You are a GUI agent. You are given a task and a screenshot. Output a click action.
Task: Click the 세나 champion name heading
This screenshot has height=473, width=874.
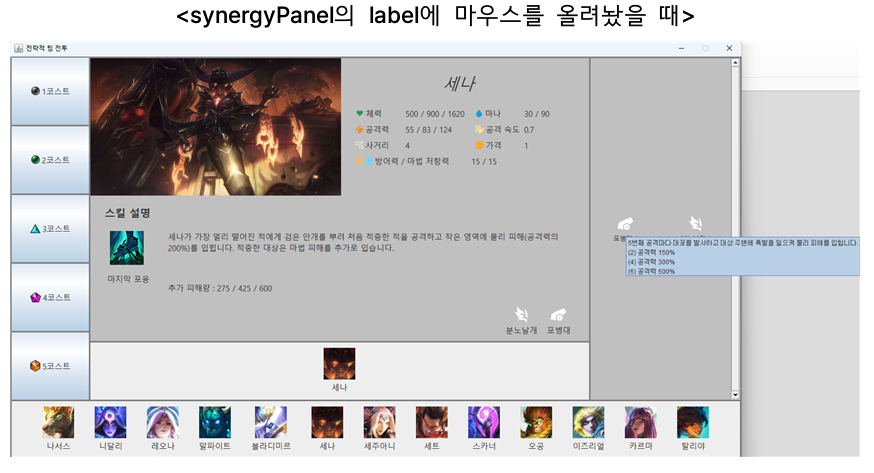pos(459,84)
